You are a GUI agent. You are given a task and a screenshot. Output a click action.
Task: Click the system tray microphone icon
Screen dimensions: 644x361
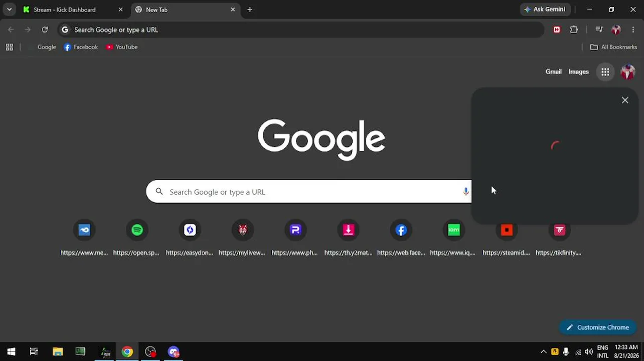pos(566,352)
